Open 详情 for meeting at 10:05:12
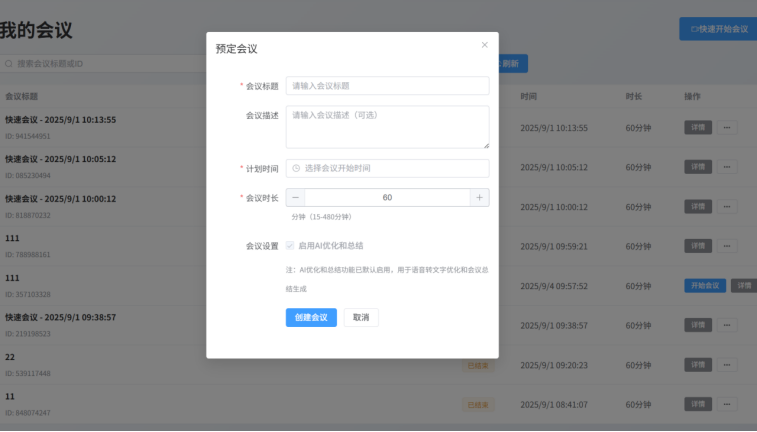The image size is (757, 432). coord(698,167)
